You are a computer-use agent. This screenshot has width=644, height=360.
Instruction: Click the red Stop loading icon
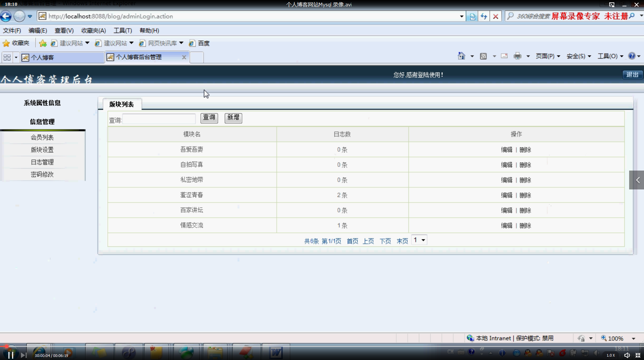pyautogui.click(x=495, y=16)
